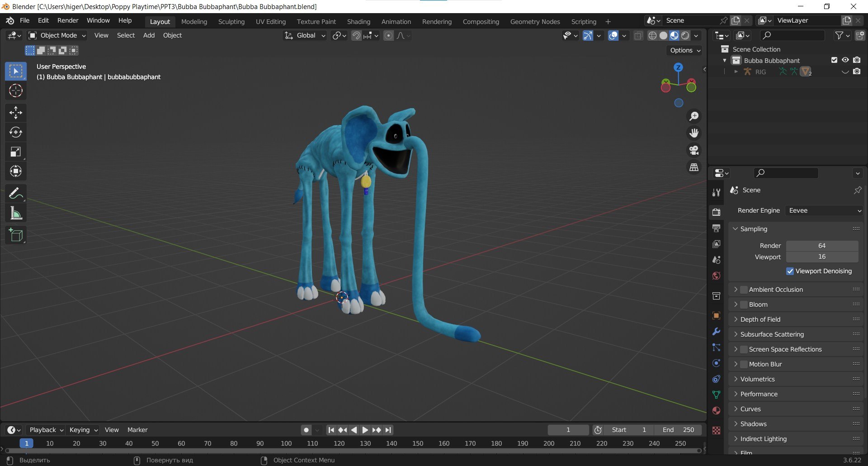This screenshot has width=868, height=466.
Task: Open Material properties tab
Action: click(x=716, y=411)
